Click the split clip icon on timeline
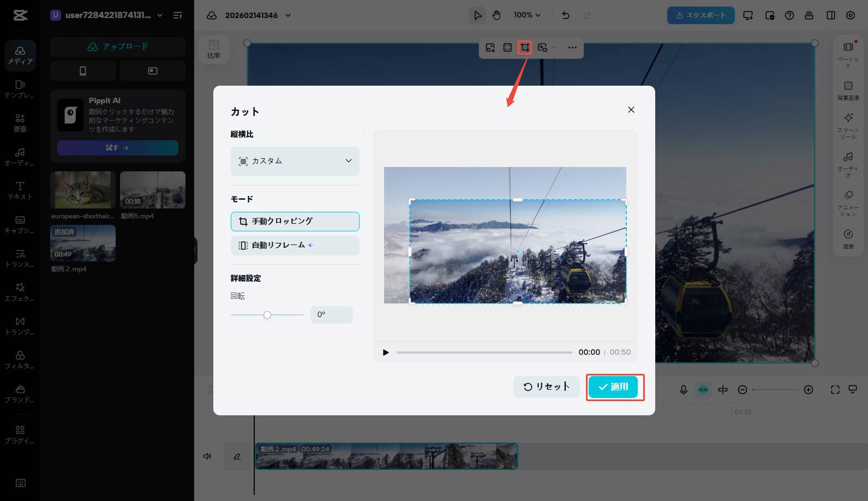This screenshot has height=501, width=868. point(723,390)
